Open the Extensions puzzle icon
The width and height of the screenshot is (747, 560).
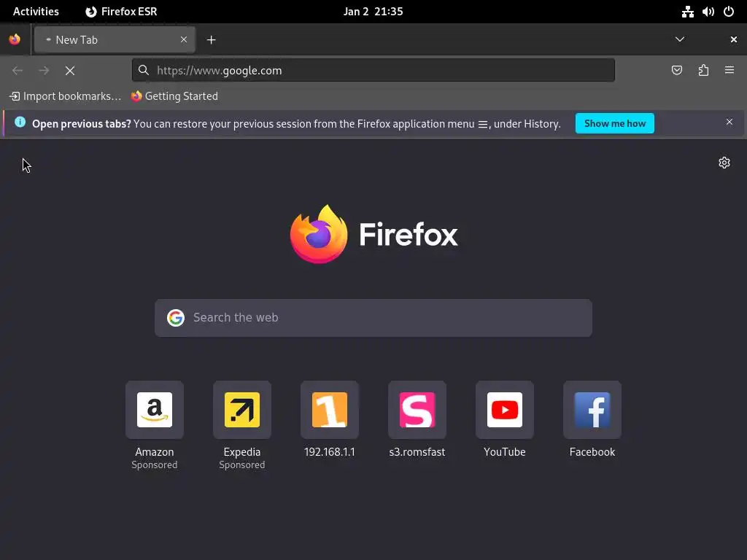(x=703, y=71)
